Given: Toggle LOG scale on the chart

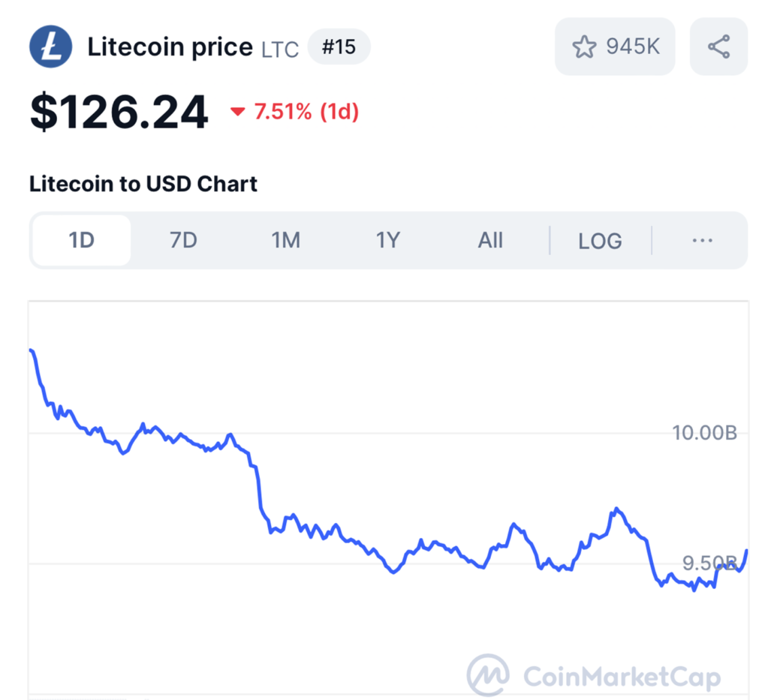Looking at the screenshot, I should (x=600, y=241).
